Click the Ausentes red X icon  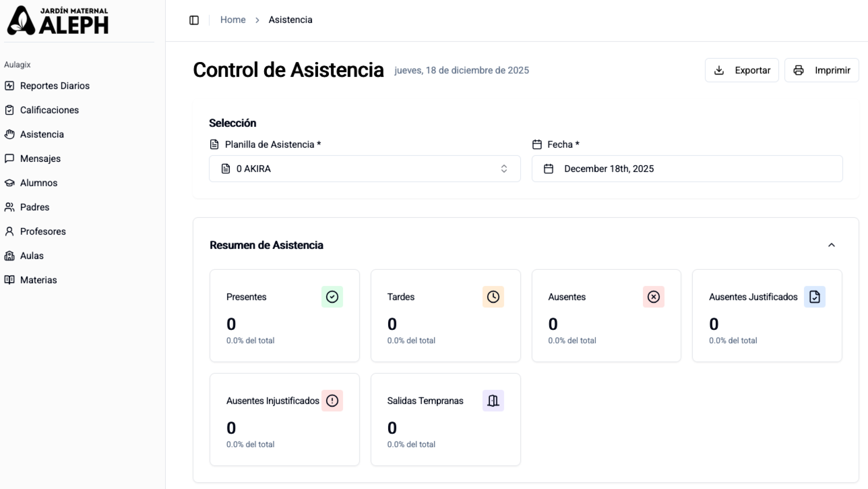click(653, 297)
